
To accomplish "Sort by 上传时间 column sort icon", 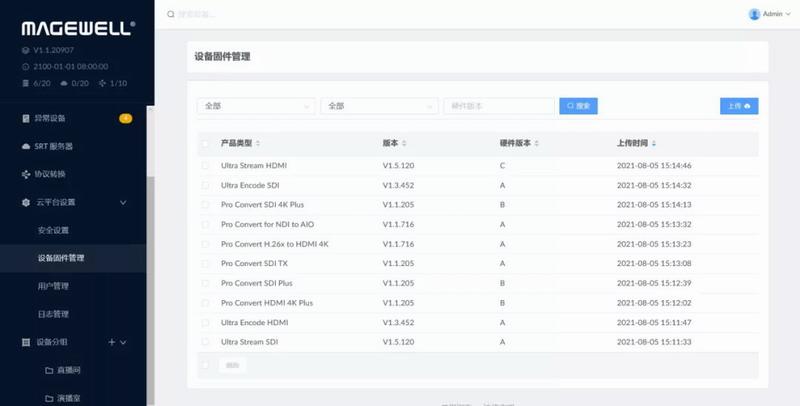I will 654,143.
